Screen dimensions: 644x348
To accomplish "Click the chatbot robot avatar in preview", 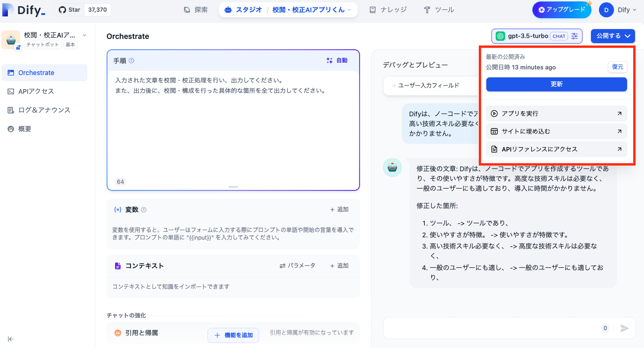I will tap(392, 167).
